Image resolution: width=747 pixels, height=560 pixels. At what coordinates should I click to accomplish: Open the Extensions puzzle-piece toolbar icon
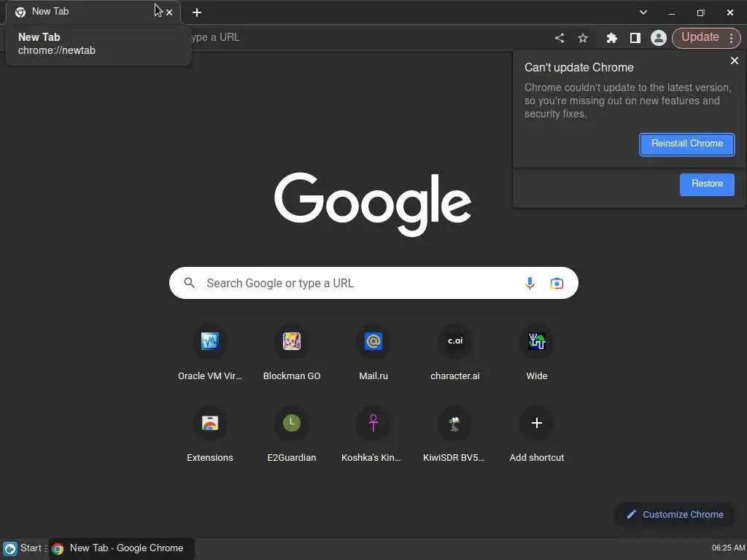612,38
